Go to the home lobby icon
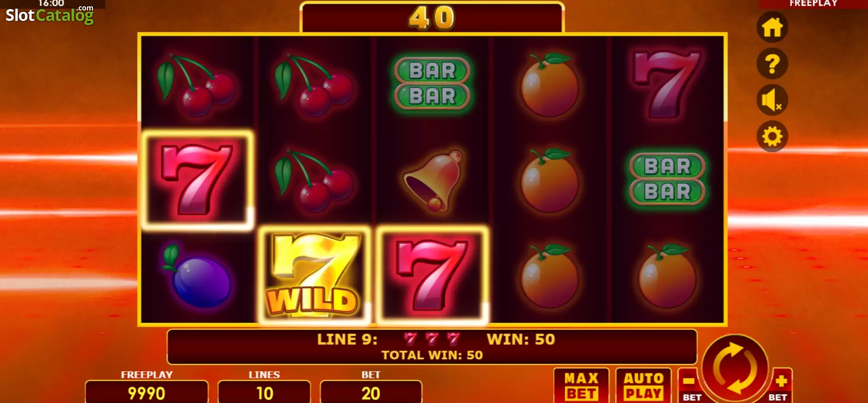Screen dimensions: 868x403 coord(772,27)
